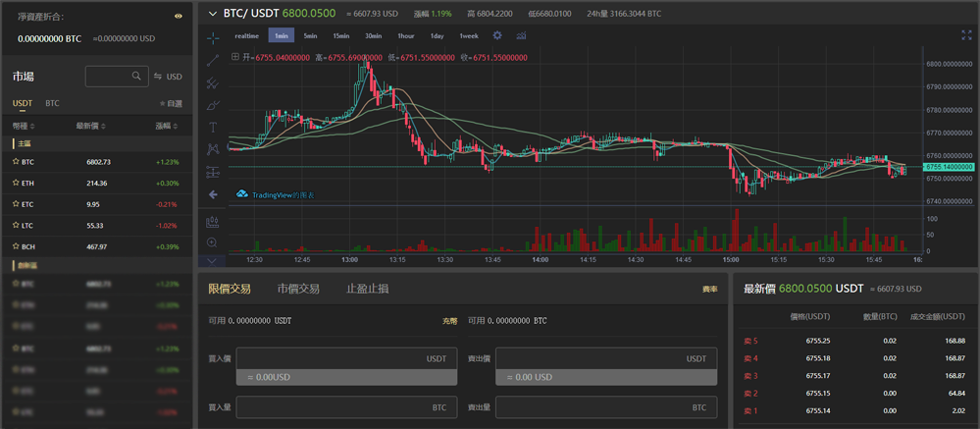Focus the 買入量 buy amount field
This screenshot has height=429, width=980.
[347, 407]
